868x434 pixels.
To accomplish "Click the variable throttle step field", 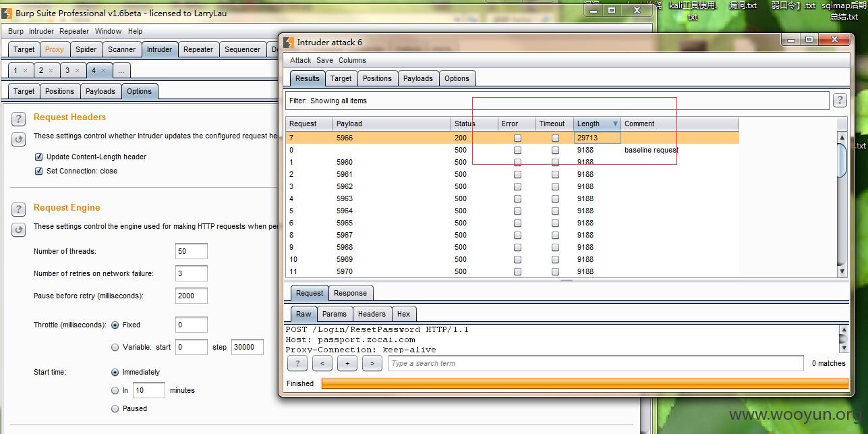I will click(247, 347).
